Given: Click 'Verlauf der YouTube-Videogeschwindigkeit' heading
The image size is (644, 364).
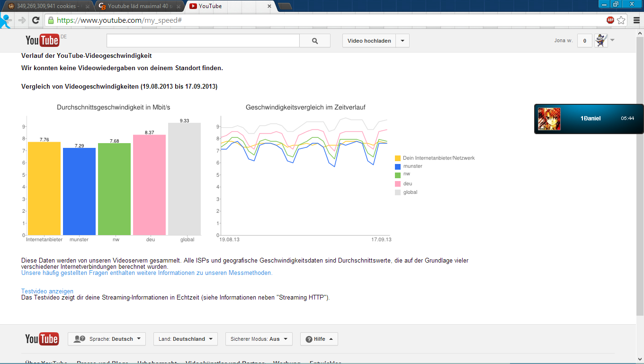Looking at the screenshot, I should pos(87,56).
